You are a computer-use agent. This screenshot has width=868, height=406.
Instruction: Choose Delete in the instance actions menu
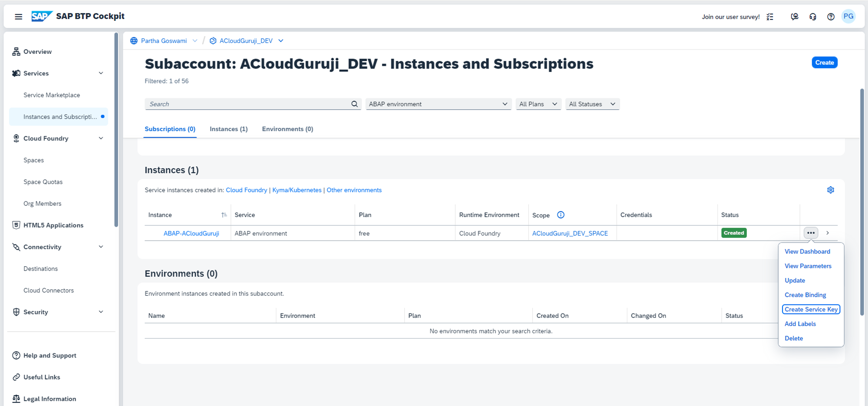pyautogui.click(x=793, y=338)
